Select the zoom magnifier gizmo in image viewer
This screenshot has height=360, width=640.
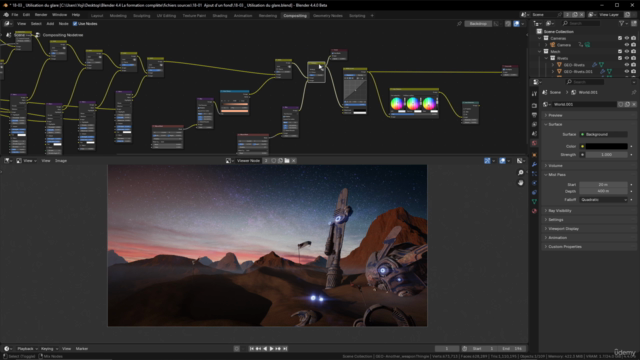pyautogui.click(x=520, y=173)
